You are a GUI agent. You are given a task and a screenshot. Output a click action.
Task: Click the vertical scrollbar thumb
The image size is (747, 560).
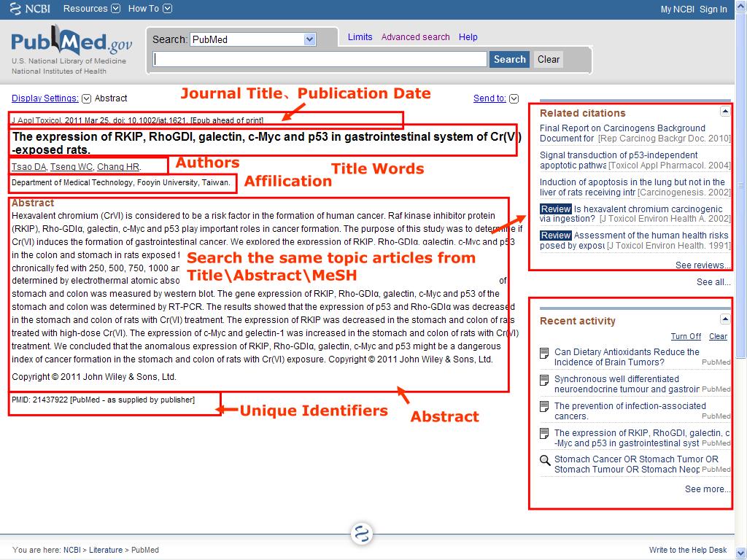pos(741,184)
